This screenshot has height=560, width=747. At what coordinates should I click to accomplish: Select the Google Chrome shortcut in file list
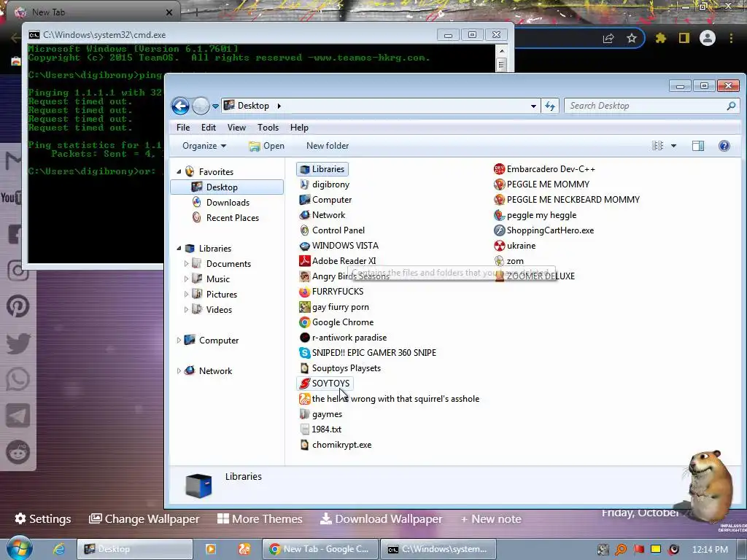336,322
